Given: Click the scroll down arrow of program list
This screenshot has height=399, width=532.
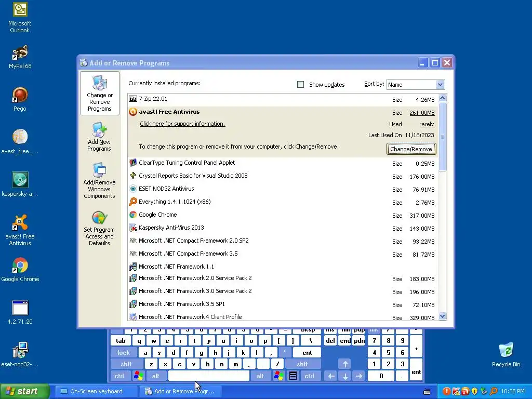Looking at the screenshot, I should [442, 316].
